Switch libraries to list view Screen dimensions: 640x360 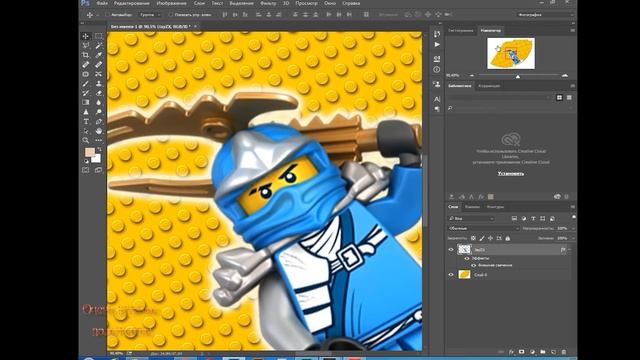click(x=569, y=98)
